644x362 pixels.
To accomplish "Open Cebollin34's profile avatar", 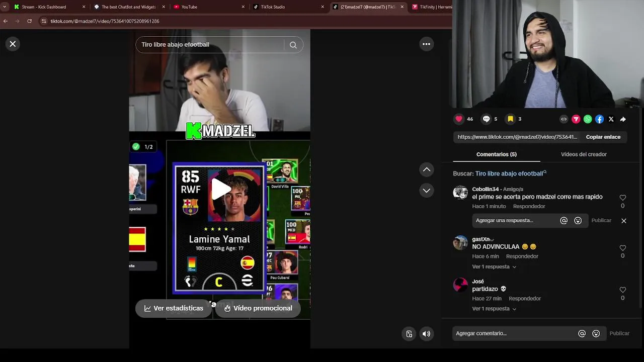I will pos(460,192).
